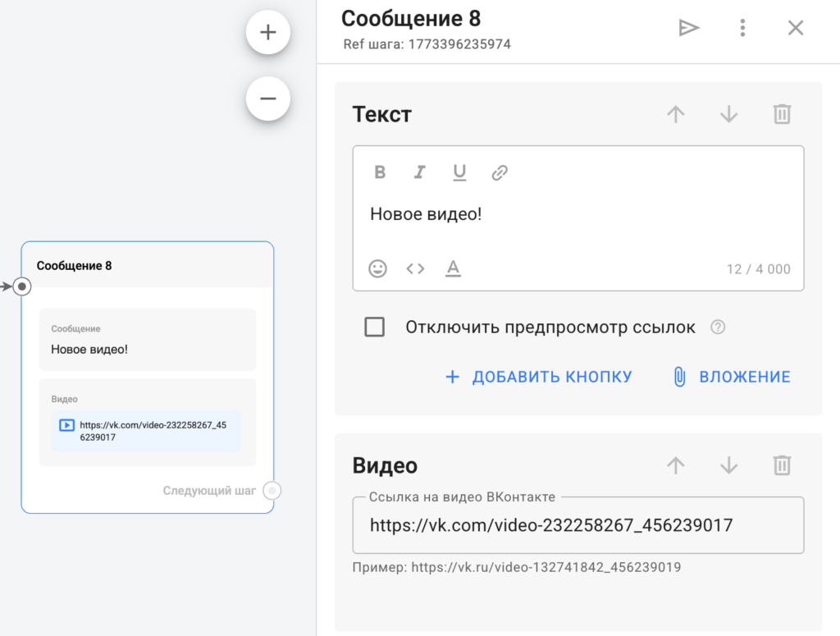840x636 pixels.
Task: Click the send test message icon
Action: pyautogui.click(x=688, y=28)
